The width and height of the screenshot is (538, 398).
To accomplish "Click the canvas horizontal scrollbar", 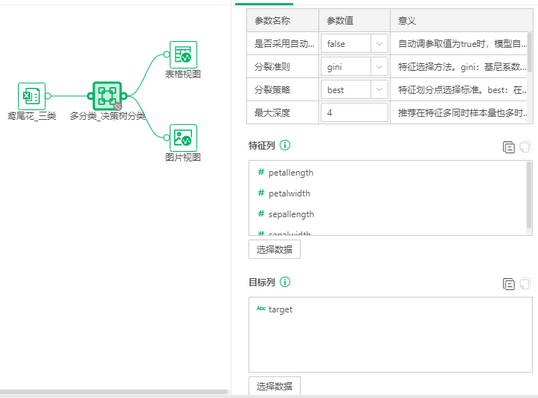I will point(114,391).
